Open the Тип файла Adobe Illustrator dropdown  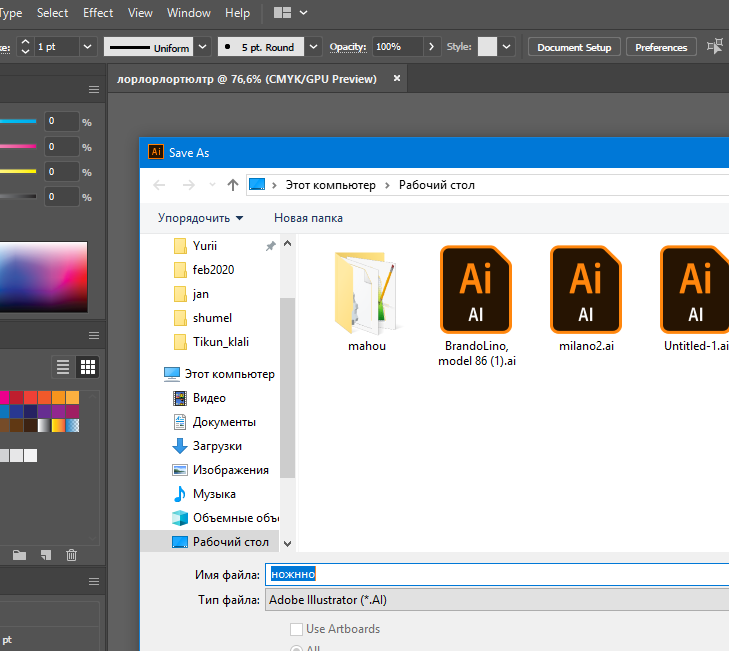pyautogui.click(x=497, y=600)
